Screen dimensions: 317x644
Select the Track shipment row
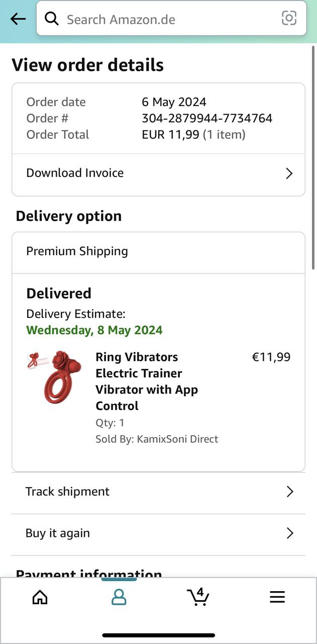[x=151, y=492]
